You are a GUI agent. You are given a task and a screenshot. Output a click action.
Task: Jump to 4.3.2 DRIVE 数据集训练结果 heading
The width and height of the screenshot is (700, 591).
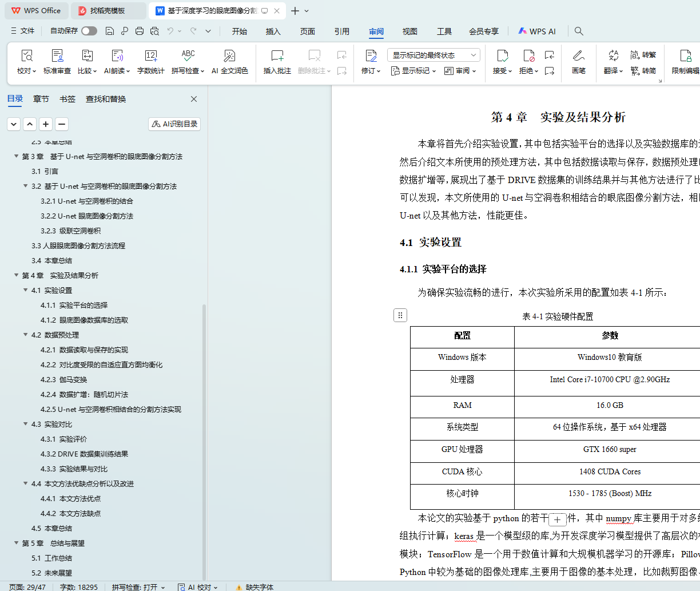tap(84, 454)
